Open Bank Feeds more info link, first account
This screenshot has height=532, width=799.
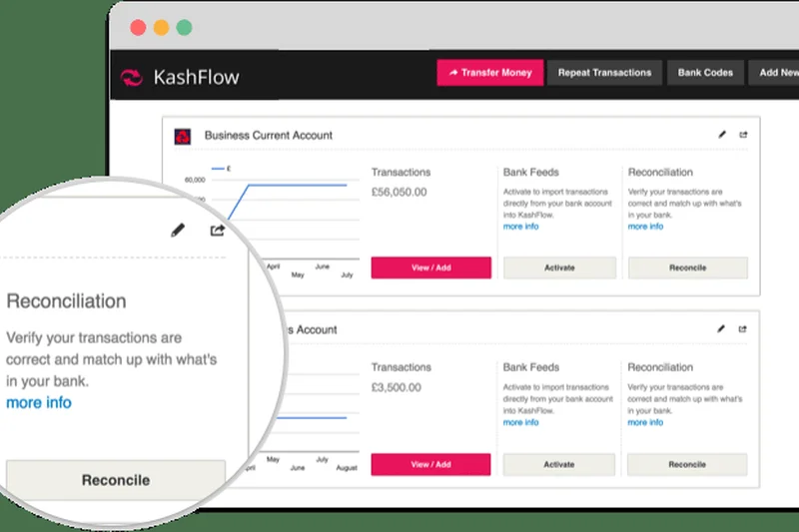coord(520,227)
